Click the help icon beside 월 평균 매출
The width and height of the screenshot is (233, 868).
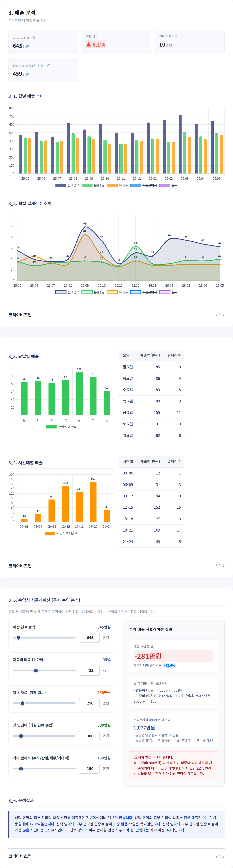[33, 38]
